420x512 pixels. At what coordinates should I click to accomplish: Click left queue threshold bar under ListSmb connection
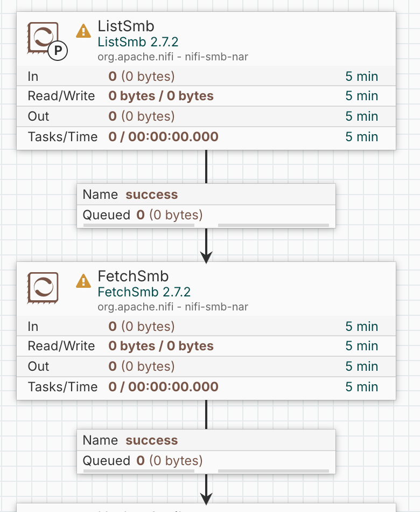139,225
